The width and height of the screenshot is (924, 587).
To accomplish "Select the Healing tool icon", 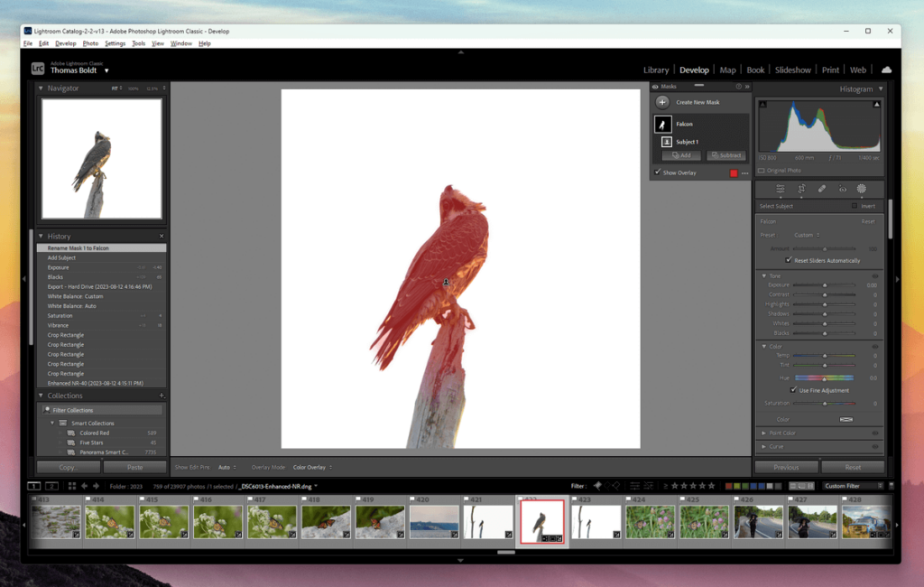I will [x=821, y=189].
